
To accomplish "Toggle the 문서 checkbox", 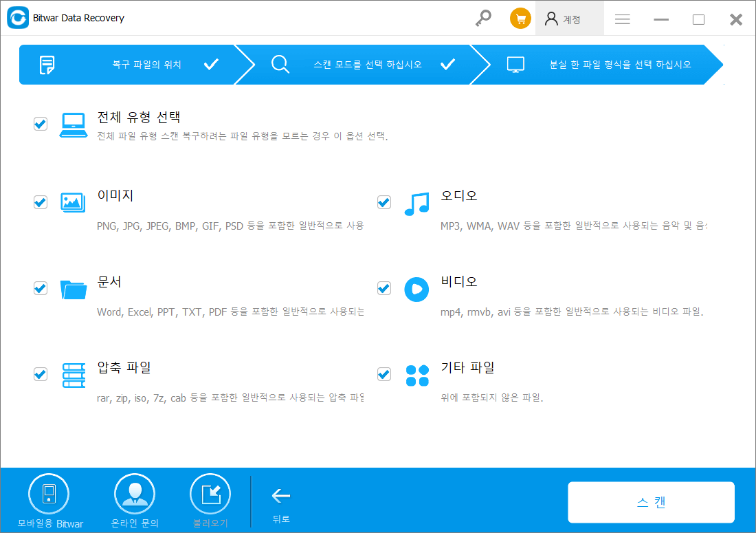I will coord(41,288).
